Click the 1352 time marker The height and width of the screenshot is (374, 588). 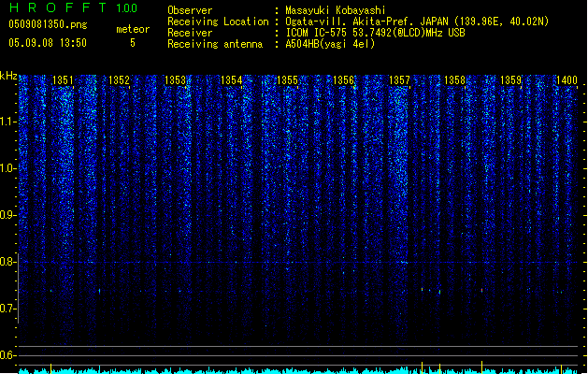coord(119,80)
